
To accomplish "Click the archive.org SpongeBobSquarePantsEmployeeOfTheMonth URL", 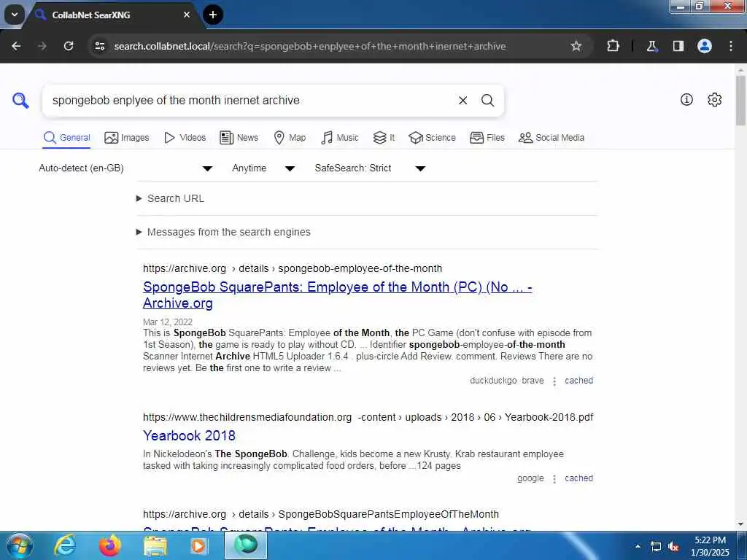I will click(321, 514).
